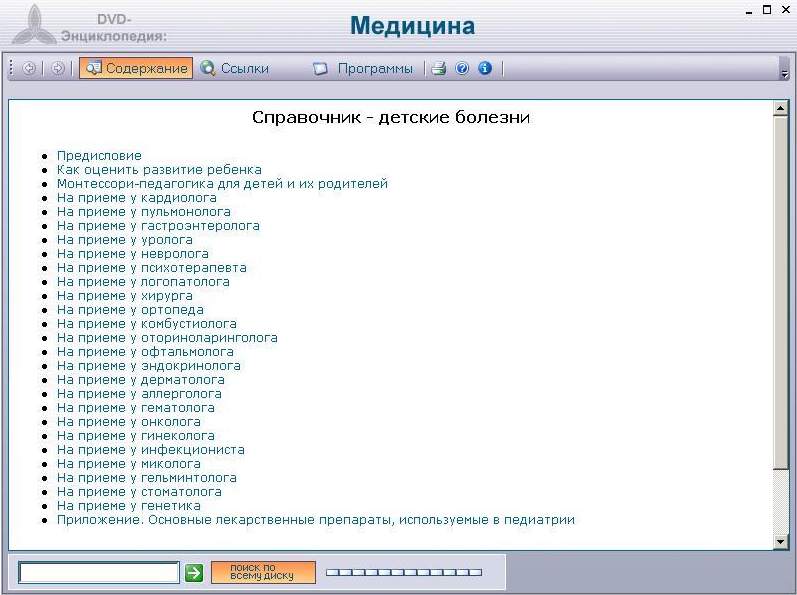797x595 pixels.
Task: Open the Приложение drug list link
Action: (x=315, y=520)
